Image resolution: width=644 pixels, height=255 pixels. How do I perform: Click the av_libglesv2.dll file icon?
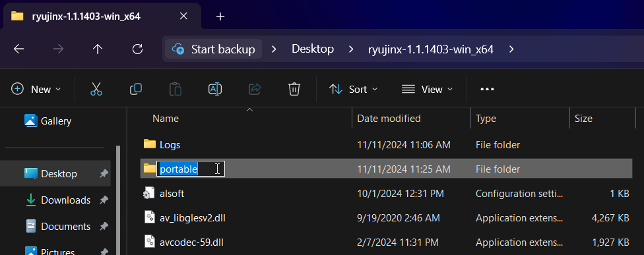(150, 217)
